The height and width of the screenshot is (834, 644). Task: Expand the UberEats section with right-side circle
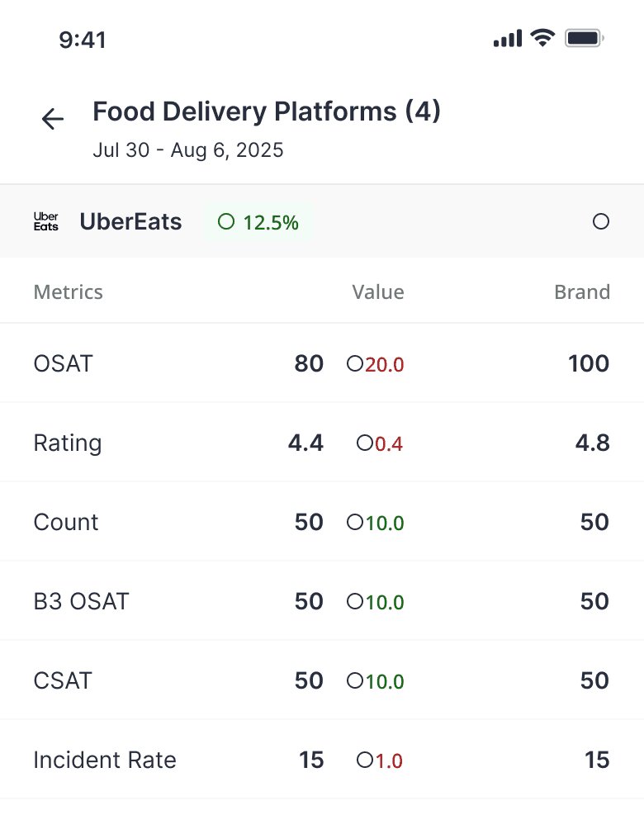[601, 221]
